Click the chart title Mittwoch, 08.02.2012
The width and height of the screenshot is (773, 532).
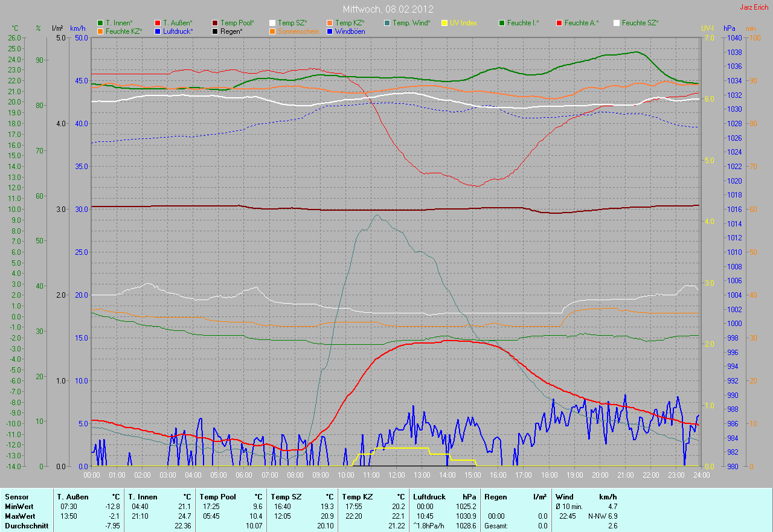click(386, 9)
